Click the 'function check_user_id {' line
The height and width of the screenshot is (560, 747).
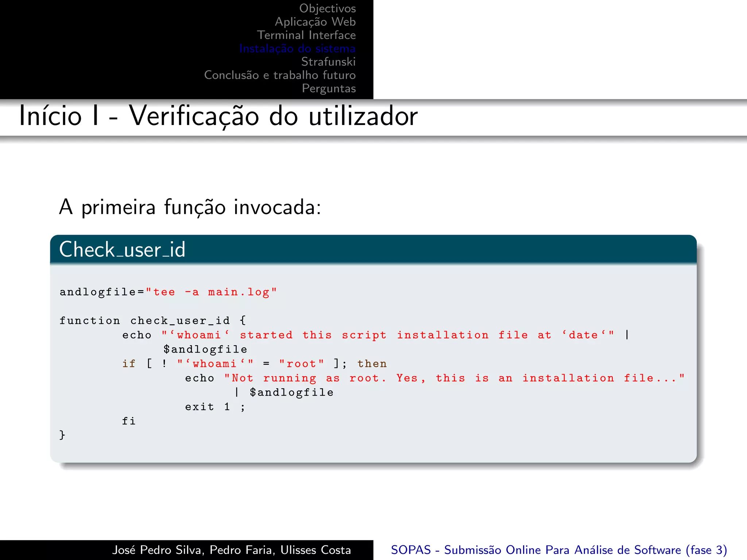(x=153, y=320)
